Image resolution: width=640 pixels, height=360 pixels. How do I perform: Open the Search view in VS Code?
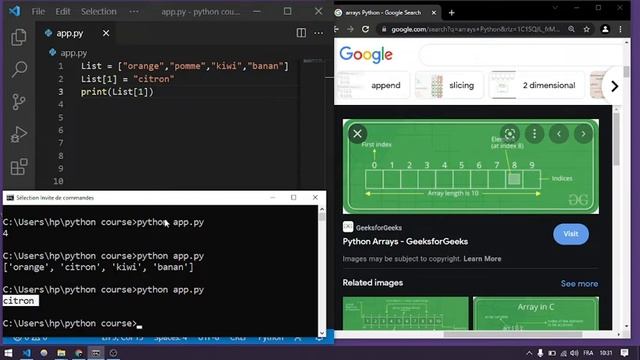click(x=19, y=69)
